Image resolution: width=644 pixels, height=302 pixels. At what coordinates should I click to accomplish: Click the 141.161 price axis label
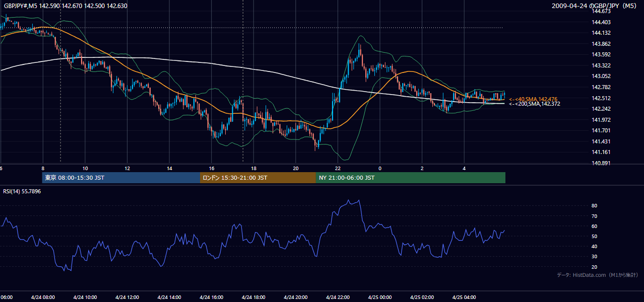pos(601,152)
